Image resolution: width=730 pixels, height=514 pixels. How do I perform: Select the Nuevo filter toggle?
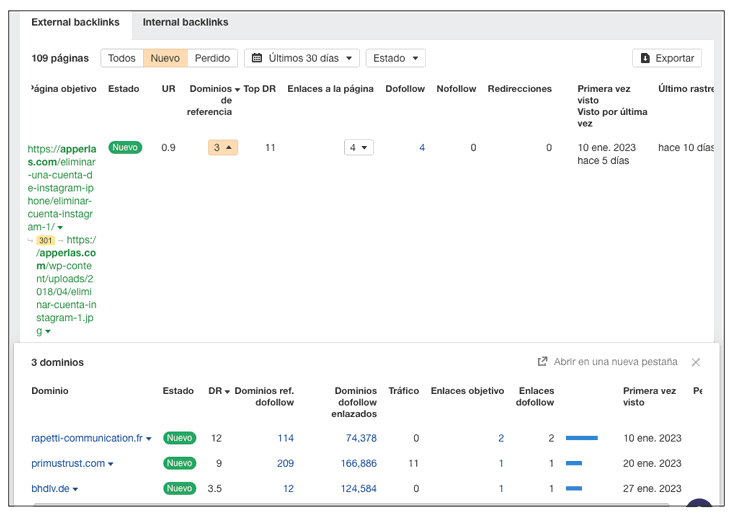click(165, 58)
